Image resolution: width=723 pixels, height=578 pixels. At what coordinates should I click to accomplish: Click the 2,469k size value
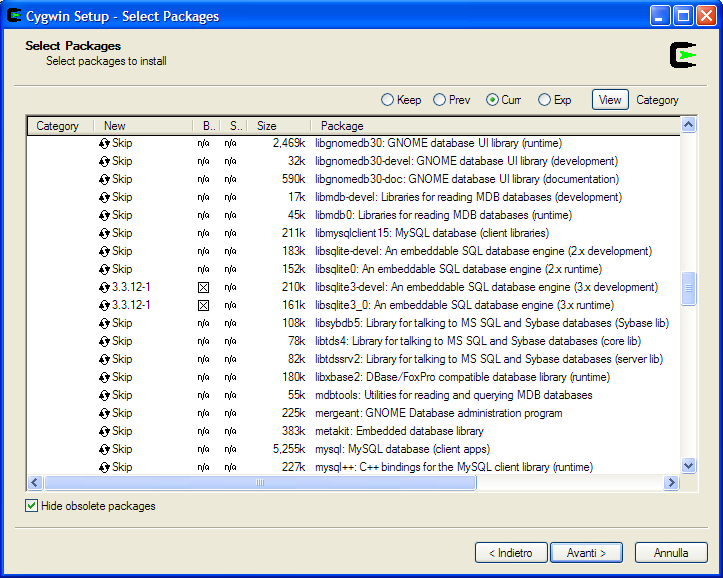click(289, 143)
